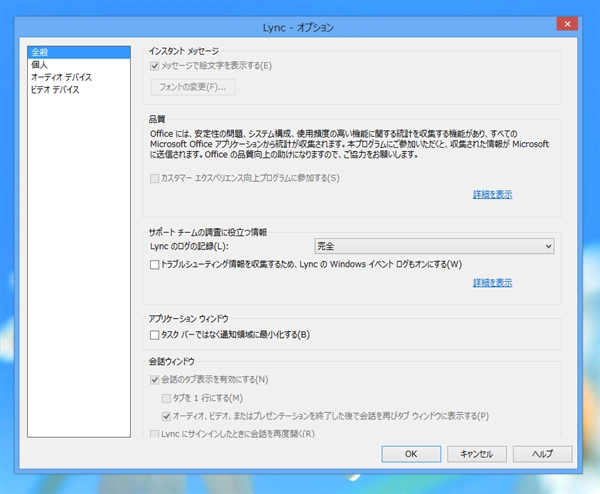The width and height of the screenshot is (600, 494).
Task: Confirm settings with OK button
Action: point(411,454)
